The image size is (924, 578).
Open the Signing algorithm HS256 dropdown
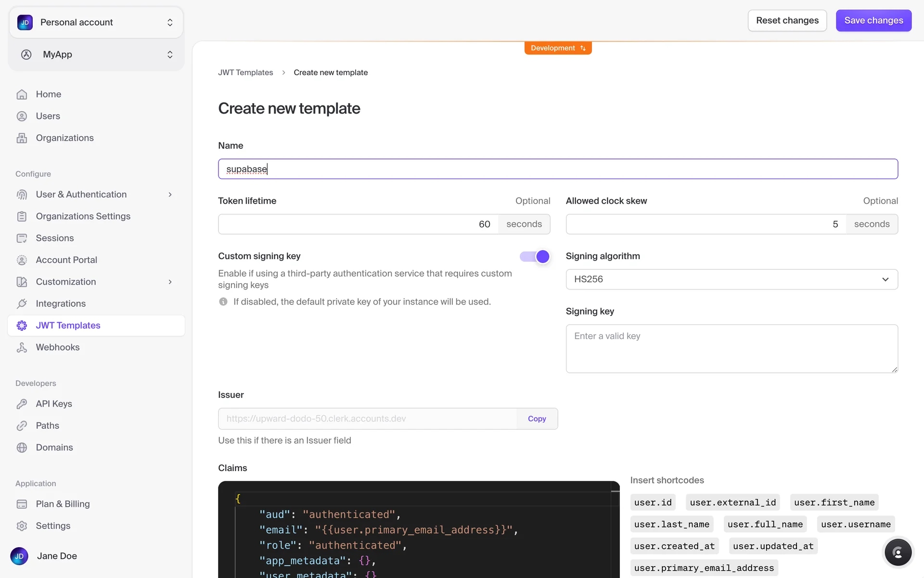tap(731, 279)
